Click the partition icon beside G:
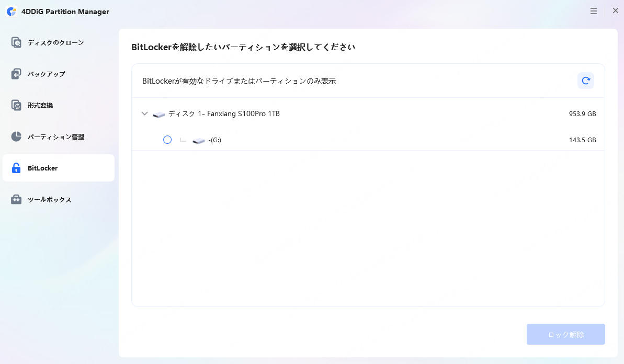This screenshot has height=364, width=624. pos(198,140)
